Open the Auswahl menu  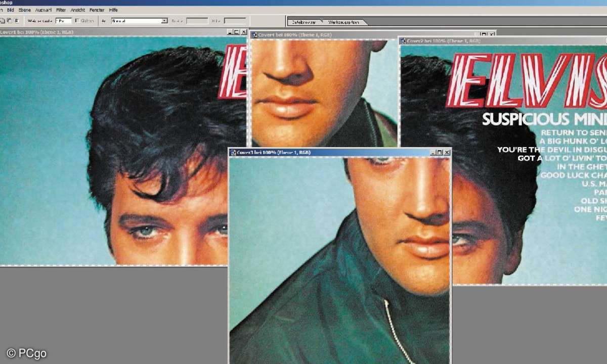[x=44, y=10]
